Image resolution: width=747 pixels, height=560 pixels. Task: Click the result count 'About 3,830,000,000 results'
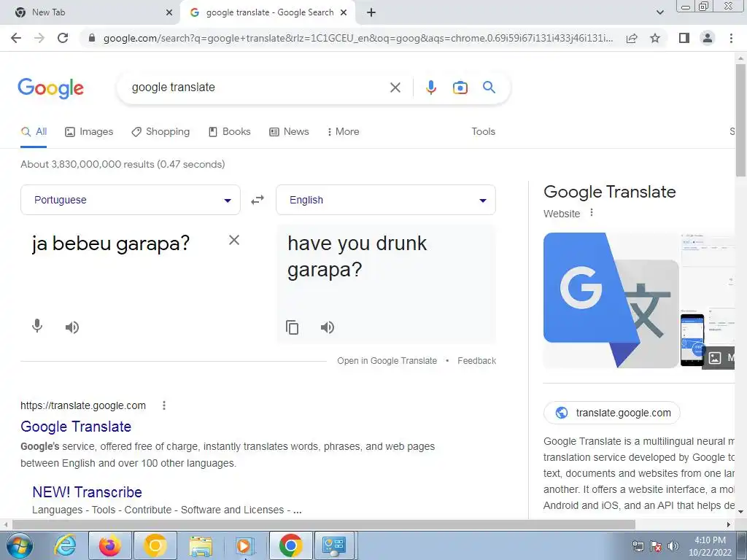pyautogui.click(x=123, y=164)
